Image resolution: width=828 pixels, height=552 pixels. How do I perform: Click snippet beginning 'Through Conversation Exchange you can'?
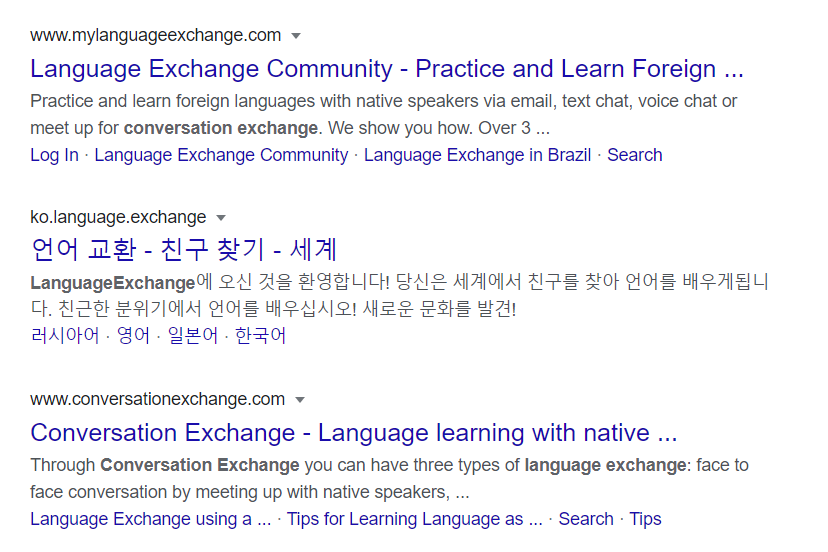389,479
